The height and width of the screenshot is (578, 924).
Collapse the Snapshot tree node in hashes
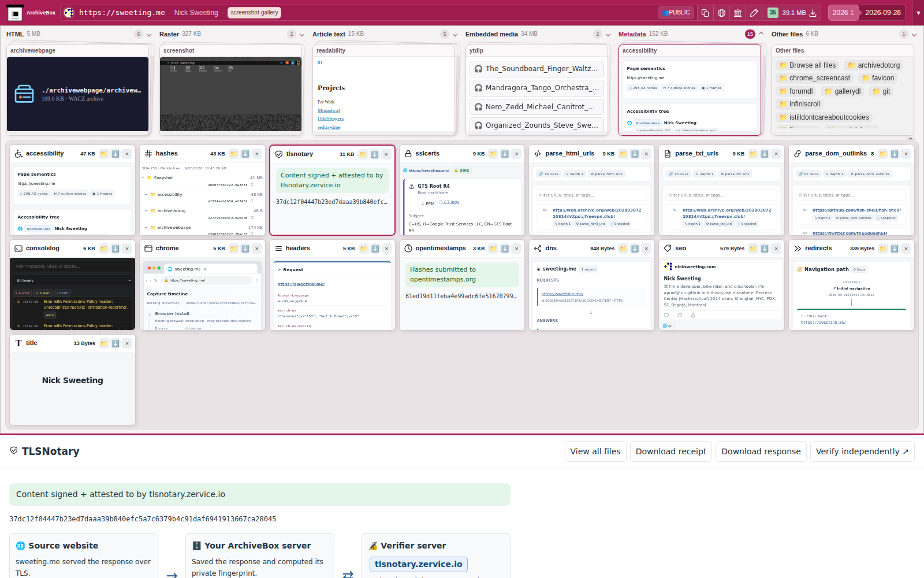[x=143, y=178]
